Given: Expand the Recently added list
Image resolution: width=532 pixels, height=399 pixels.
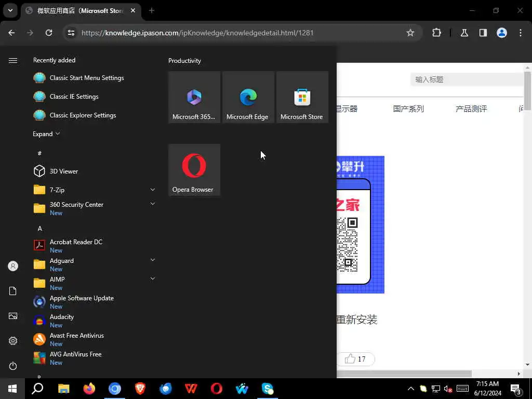Looking at the screenshot, I should (x=46, y=134).
